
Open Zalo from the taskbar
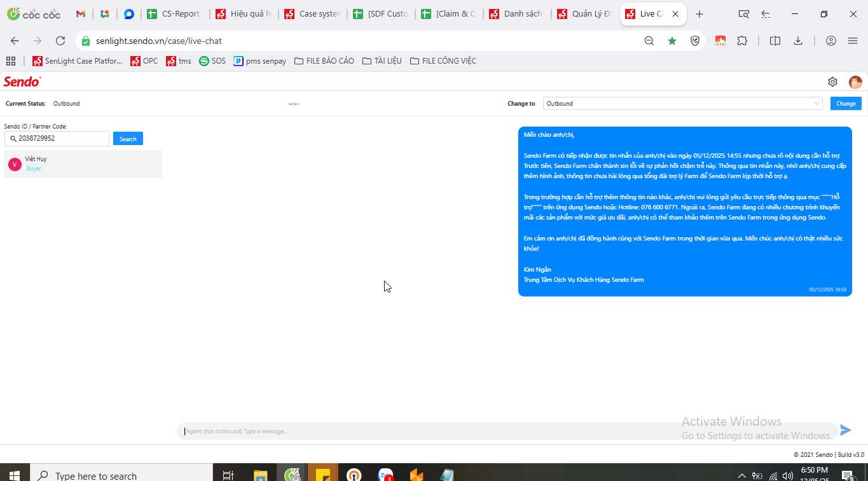[385, 475]
